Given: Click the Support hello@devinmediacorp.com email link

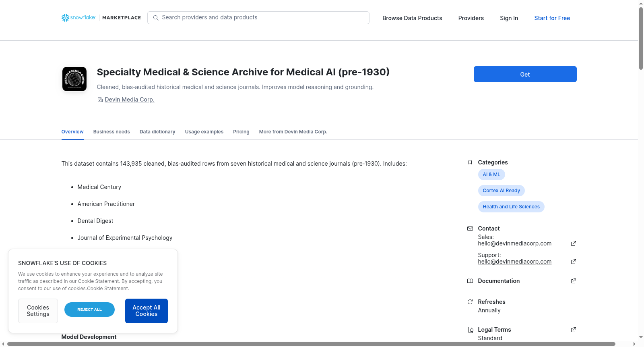Looking at the screenshot, I should tap(514, 262).
